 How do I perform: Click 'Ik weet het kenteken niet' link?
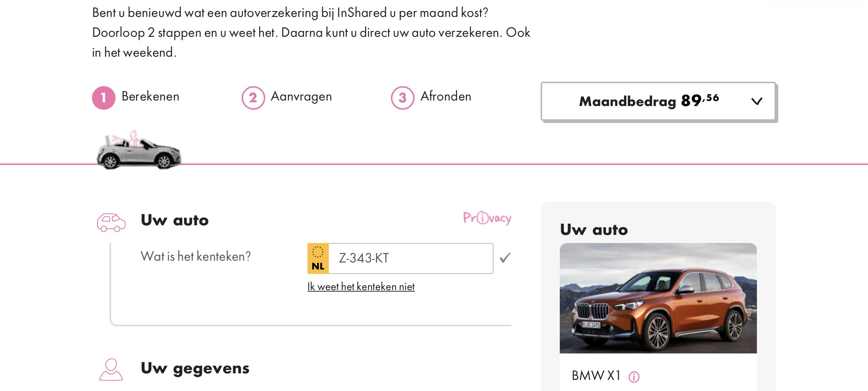point(361,286)
